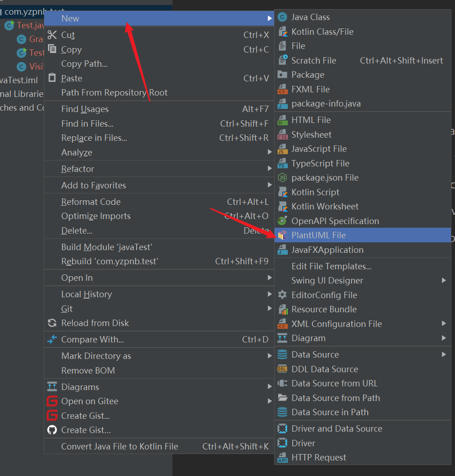Choose the File entry in the New submenu
The image size is (455, 476).
(363, 46)
